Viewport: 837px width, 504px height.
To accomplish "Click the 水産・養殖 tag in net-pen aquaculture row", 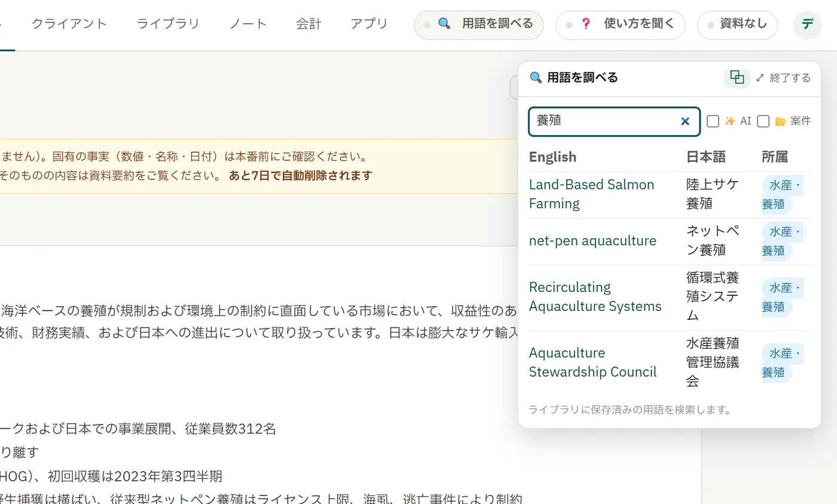I will tap(782, 241).
